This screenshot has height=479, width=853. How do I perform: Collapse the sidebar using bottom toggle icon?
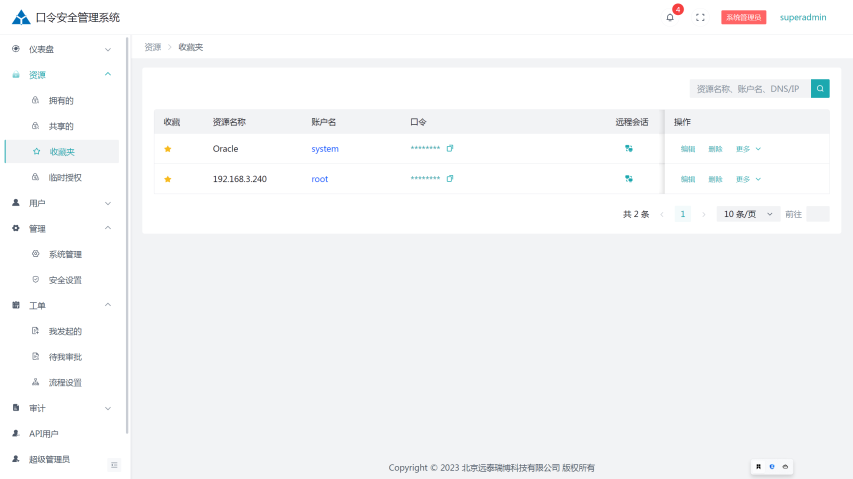114,465
